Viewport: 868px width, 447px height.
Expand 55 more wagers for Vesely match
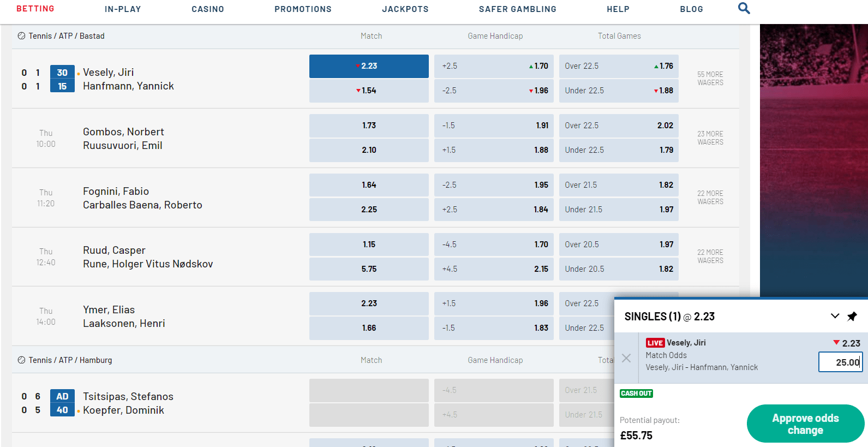pyautogui.click(x=710, y=79)
